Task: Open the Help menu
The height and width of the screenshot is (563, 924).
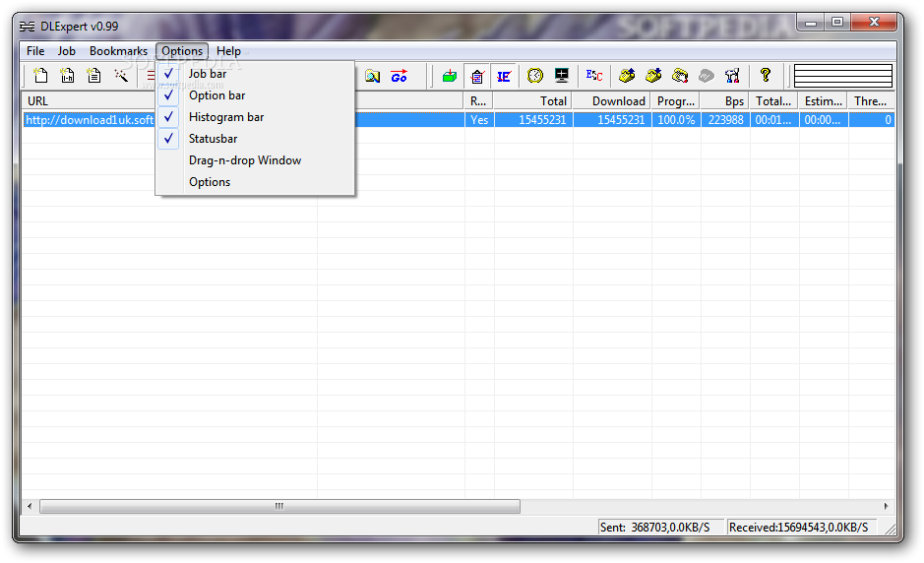Action: [228, 51]
